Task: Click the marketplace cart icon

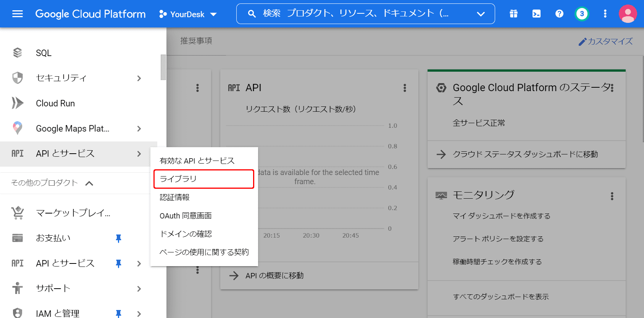Action: tap(18, 213)
